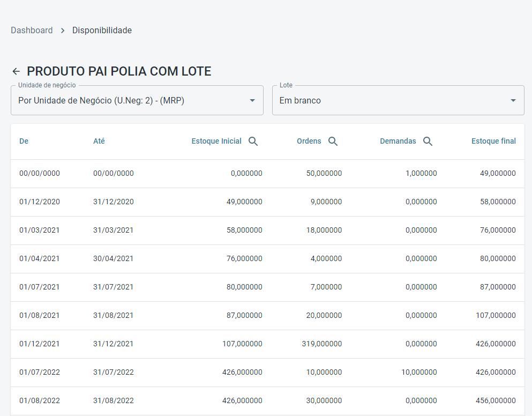
Task: Select De date 01/07/2022
Action: (x=40, y=372)
